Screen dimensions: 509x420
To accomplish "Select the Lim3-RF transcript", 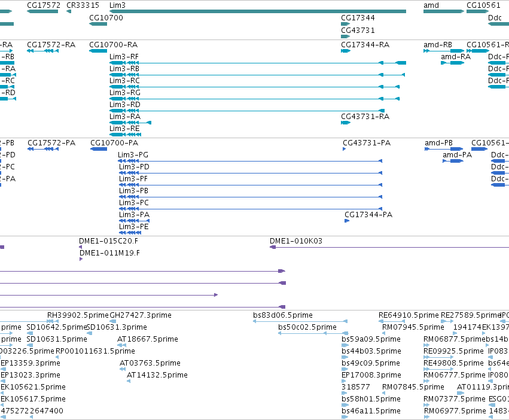I will tap(258, 63).
